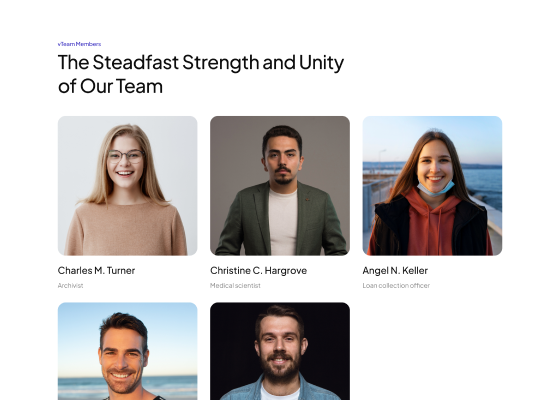Select the Medical scientist job title
Image resolution: width=560 pixels, height=400 pixels.
click(x=235, y=285)
